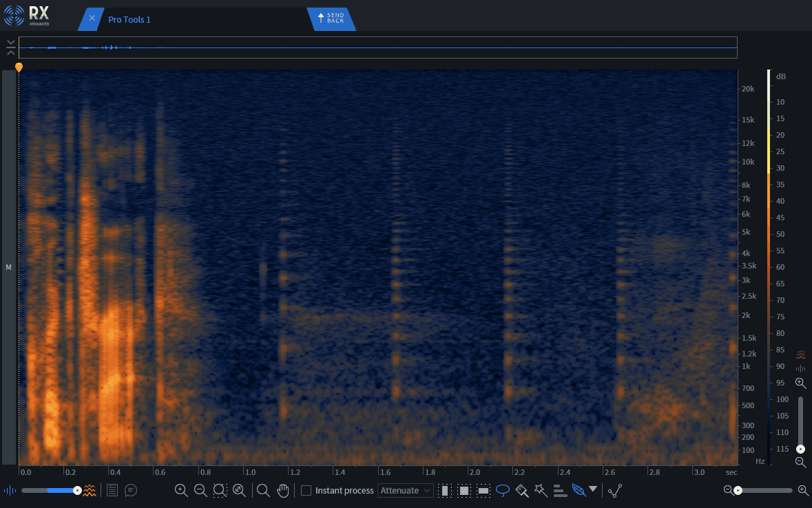Click the Send Back button
812x508 pixels.
331,19
